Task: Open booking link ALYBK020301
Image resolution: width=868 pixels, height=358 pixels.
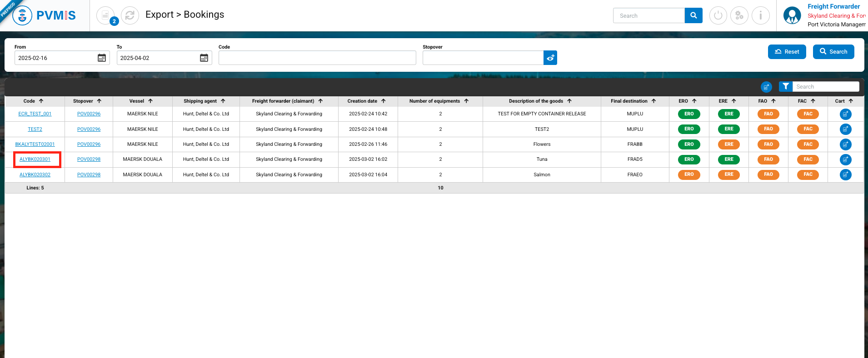Action: point(35,159)
